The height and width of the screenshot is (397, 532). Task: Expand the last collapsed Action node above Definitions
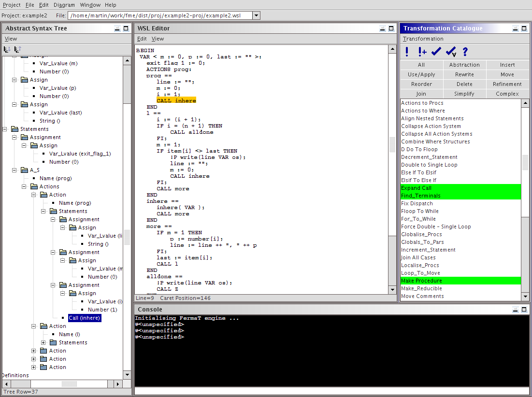[x=34, y=367]
